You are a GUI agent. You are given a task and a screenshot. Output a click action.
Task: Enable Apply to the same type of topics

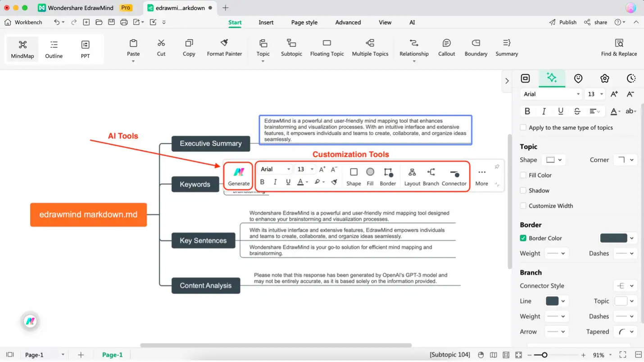click(x=523, y=128)
